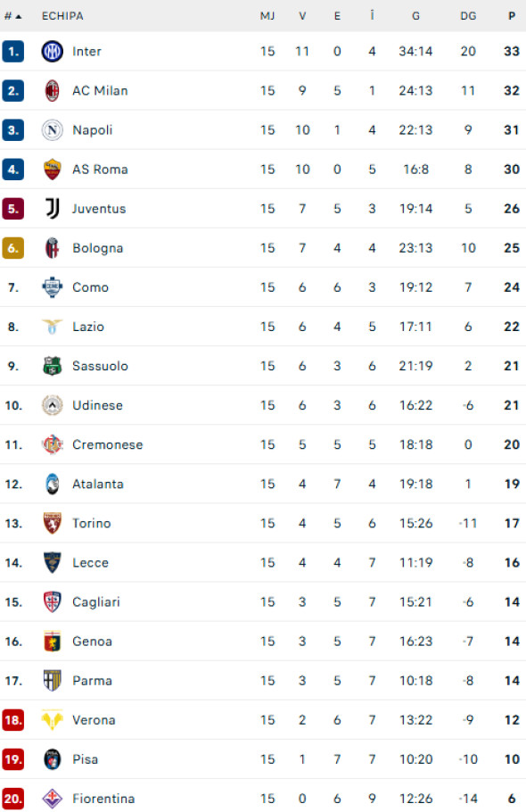Select the AC Milan badge

53,90
